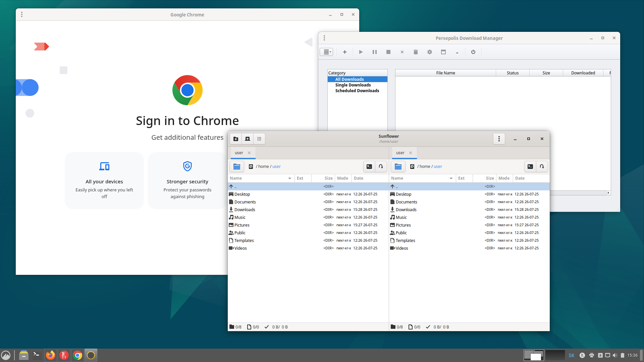
Task: Click the Add (+) download button in Persepolis
Action: click(x=344, y=52)
